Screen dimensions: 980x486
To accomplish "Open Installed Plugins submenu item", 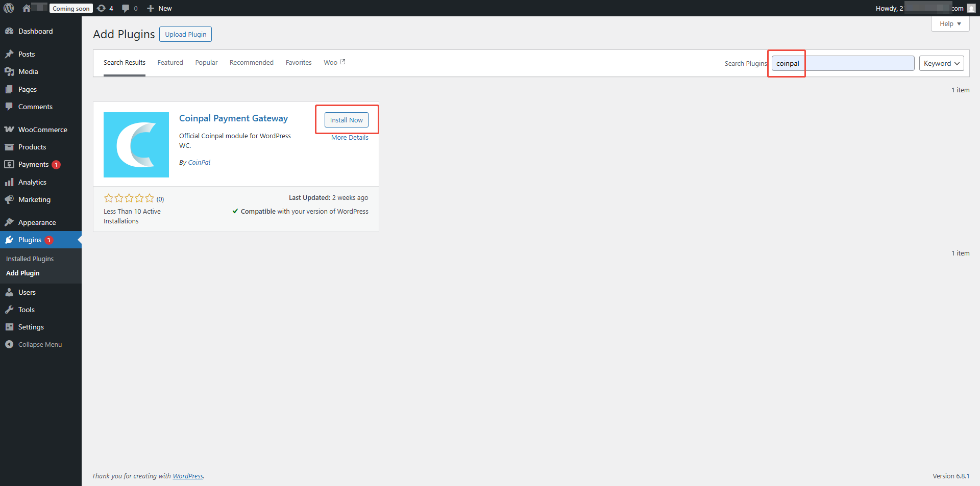I will point(30,259).
